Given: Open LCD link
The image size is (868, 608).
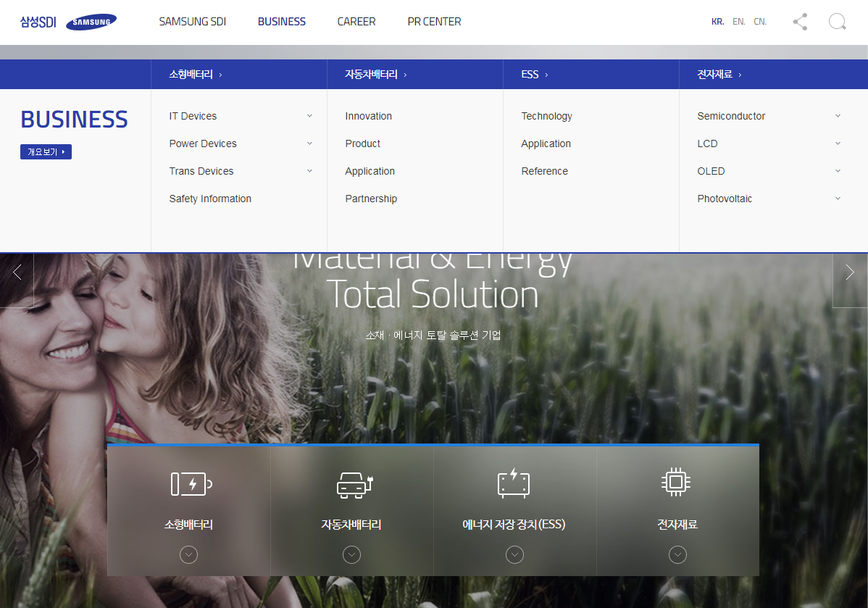Looking at the screenshot, I should pyautogui.click(x=707, y=143).
